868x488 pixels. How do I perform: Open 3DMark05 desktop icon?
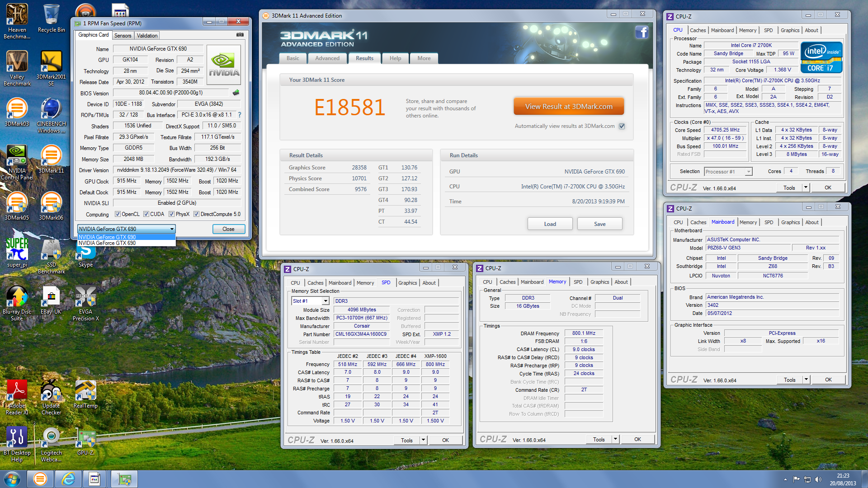[17, 206]
